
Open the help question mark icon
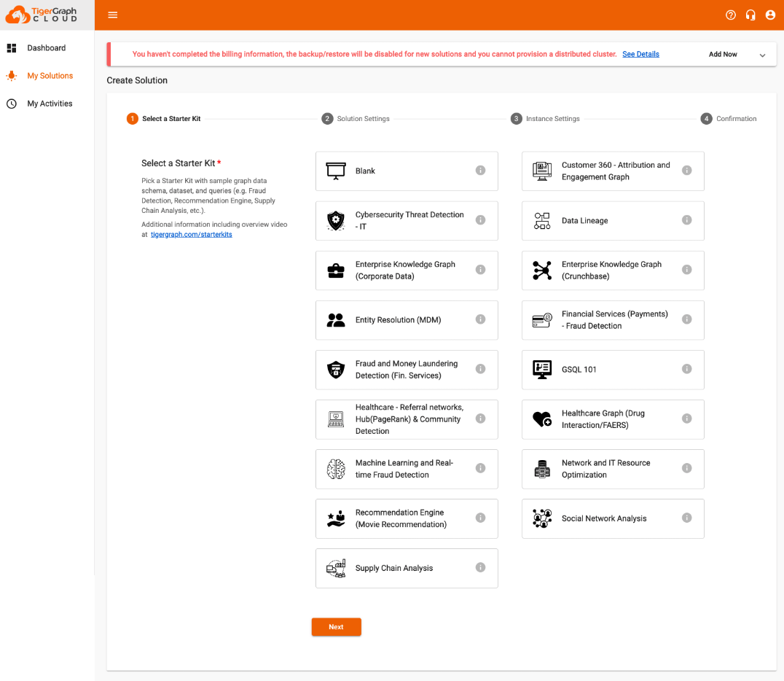731,15
